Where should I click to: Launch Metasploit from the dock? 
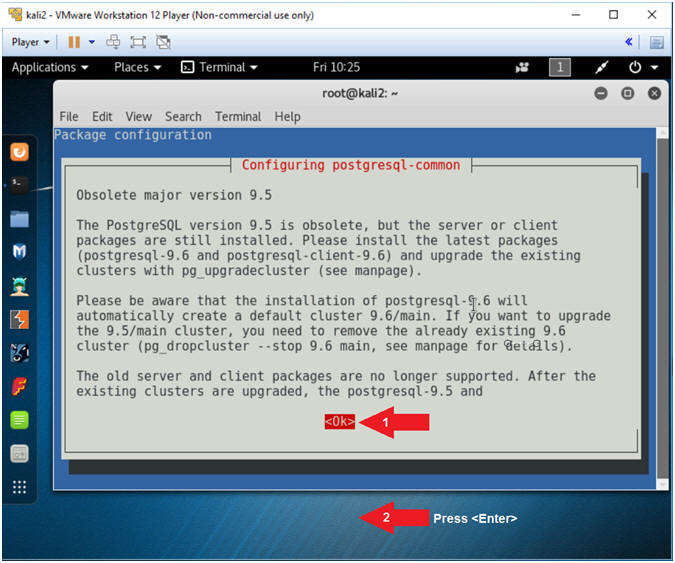pyautogui.click(x=19, y=252)
